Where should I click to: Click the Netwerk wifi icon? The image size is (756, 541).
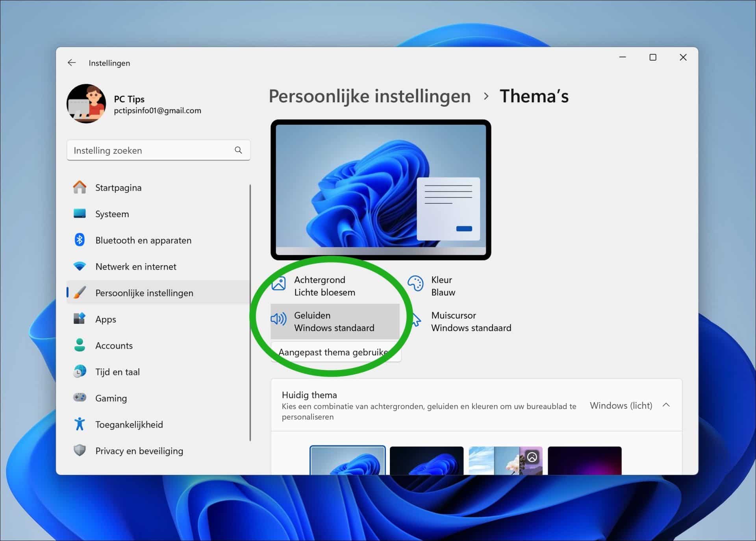tap(80, 266)
